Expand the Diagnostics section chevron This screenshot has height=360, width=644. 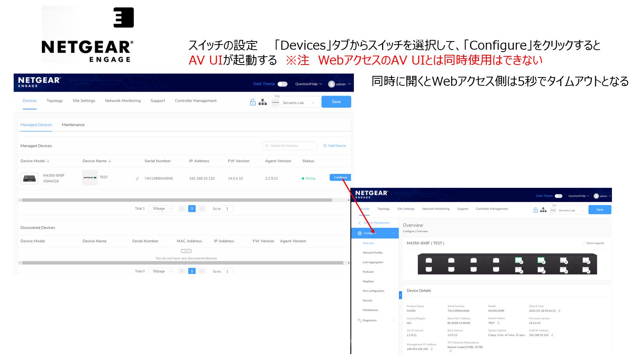394,320
